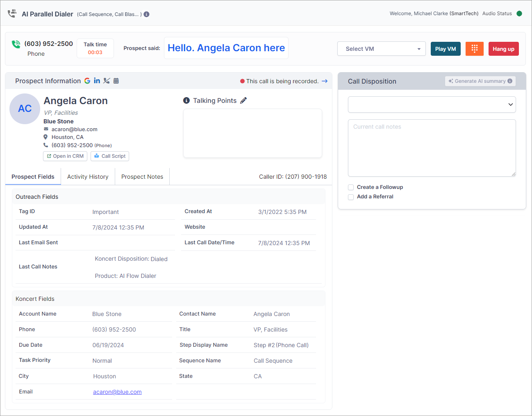Click into the Current call notes field
Image resolution: width=532 pixels, height=416 pixels.
[x=432, y=148]
